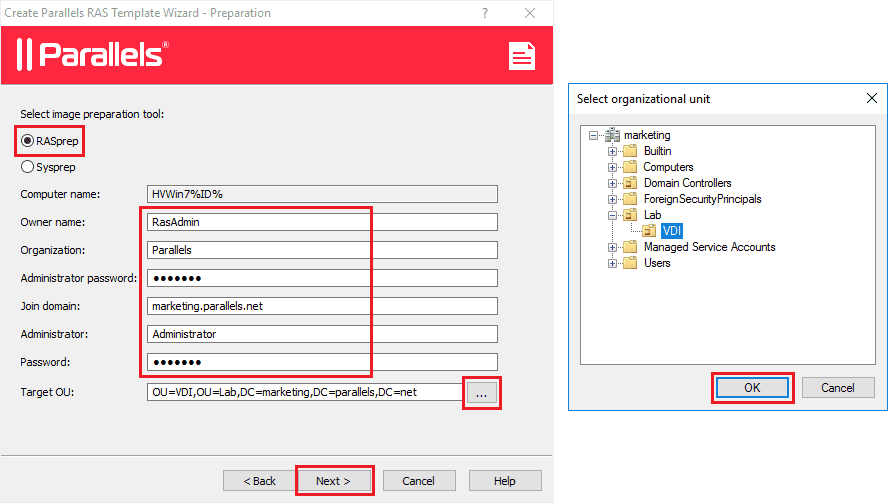The image size is (888, 503).
Task: Expand the Managed Service Accounts node
Action: (612, 247)
